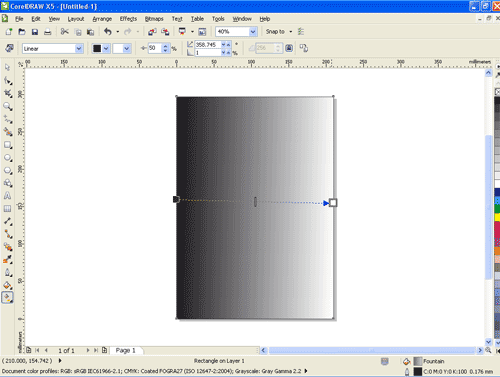
Task: Open the File menu
Action: tap(19, 19)
